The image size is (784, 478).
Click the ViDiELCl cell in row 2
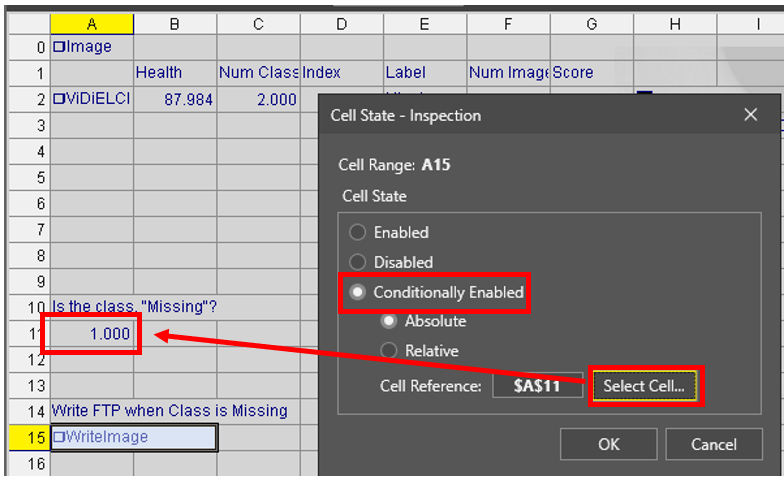pyautogui.click(x=92, y=99)
